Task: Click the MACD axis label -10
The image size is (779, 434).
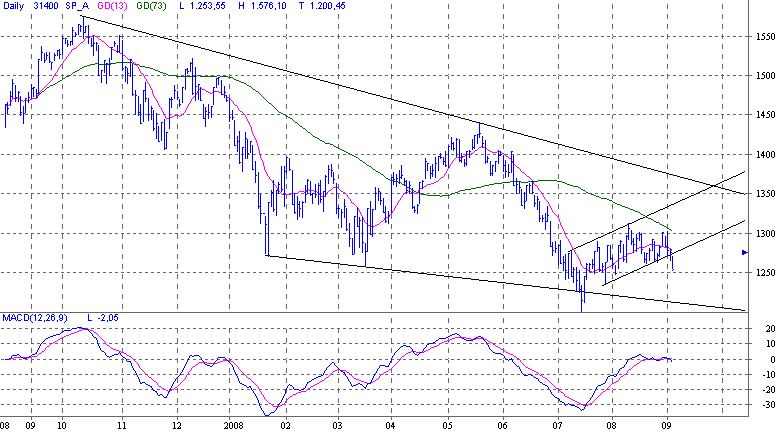Action: click(x=769, y=375)
